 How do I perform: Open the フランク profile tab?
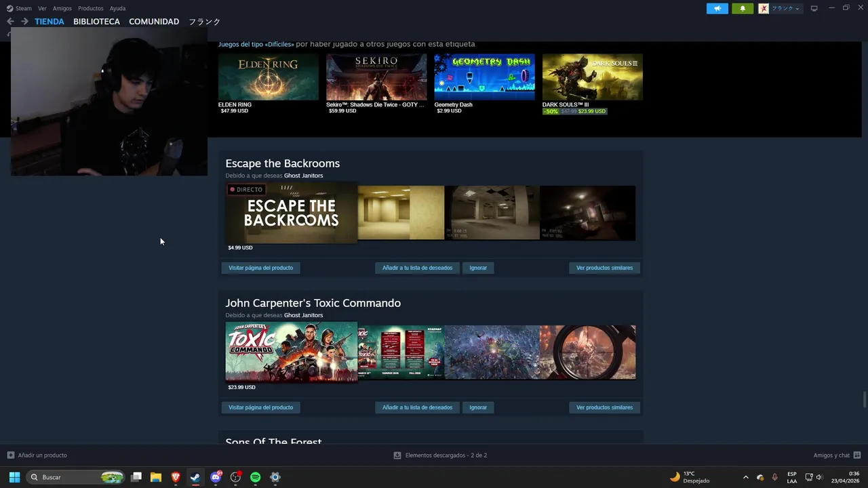coord(205,22)
